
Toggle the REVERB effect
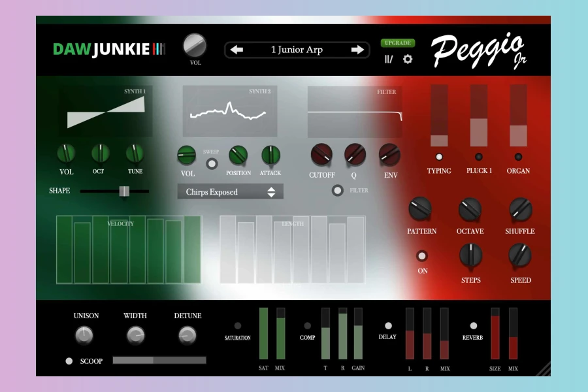coord(474,325)
